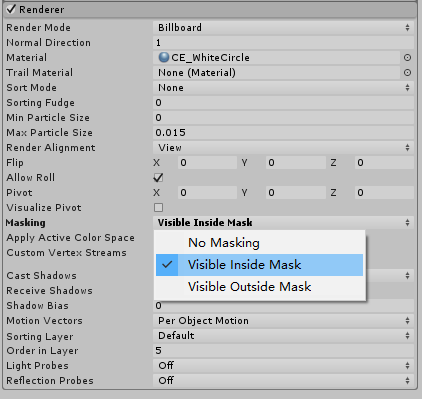The width and height of the screenshot is (422, 399).
Task: Toggle the Renderer module checkbox
Action: tap(11, 9)
